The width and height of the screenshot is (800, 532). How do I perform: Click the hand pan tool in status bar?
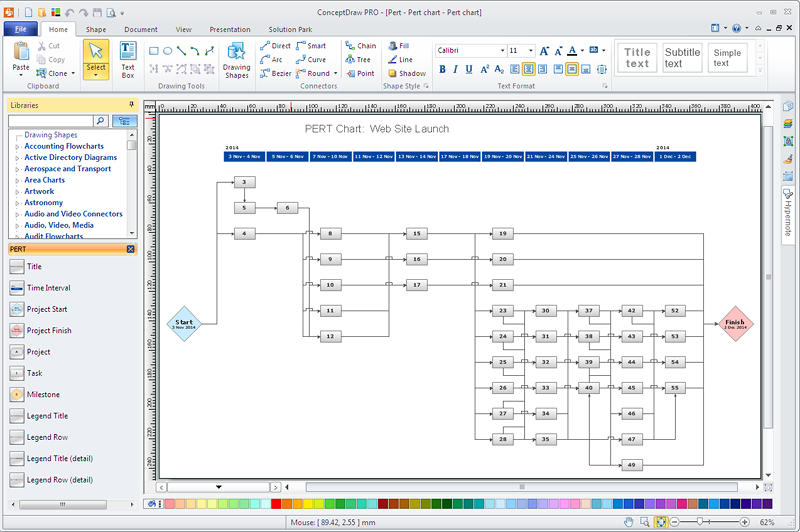click(629, 522)
